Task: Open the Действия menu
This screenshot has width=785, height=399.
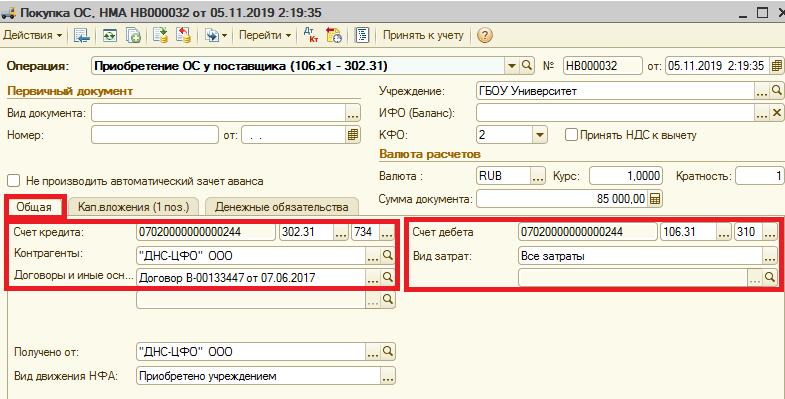Action: click(x=33, y=36)
